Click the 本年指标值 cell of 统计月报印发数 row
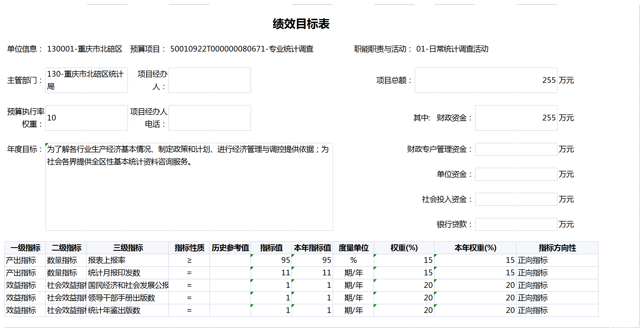The width and height of the screenshot is (644, 332). pyautogui.click(x=312, y=273)
